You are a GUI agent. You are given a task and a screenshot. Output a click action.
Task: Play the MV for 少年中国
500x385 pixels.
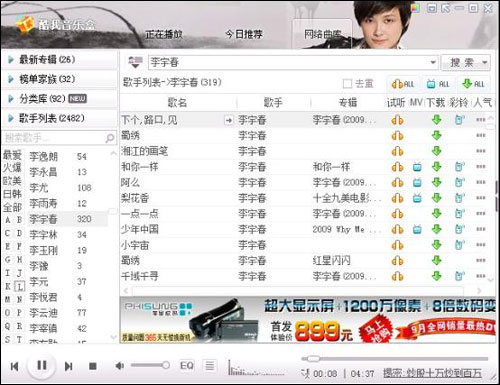[417, 229]
